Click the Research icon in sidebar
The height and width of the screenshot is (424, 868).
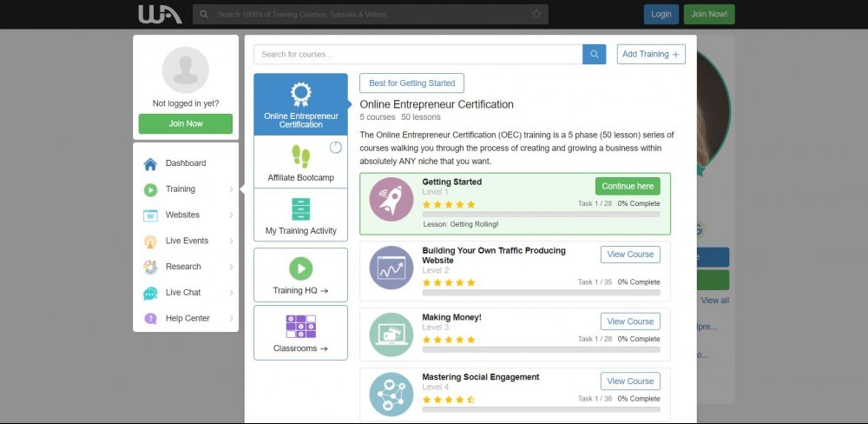point(150,267)
